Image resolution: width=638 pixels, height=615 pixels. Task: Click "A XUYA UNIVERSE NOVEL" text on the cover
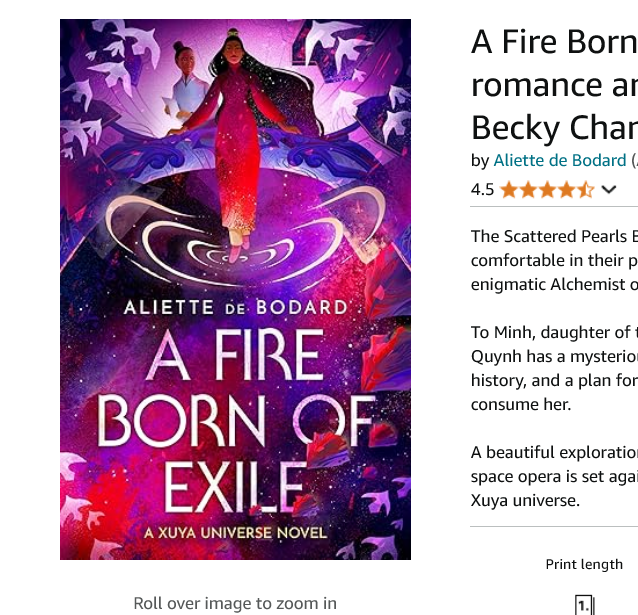pos(235,533)
